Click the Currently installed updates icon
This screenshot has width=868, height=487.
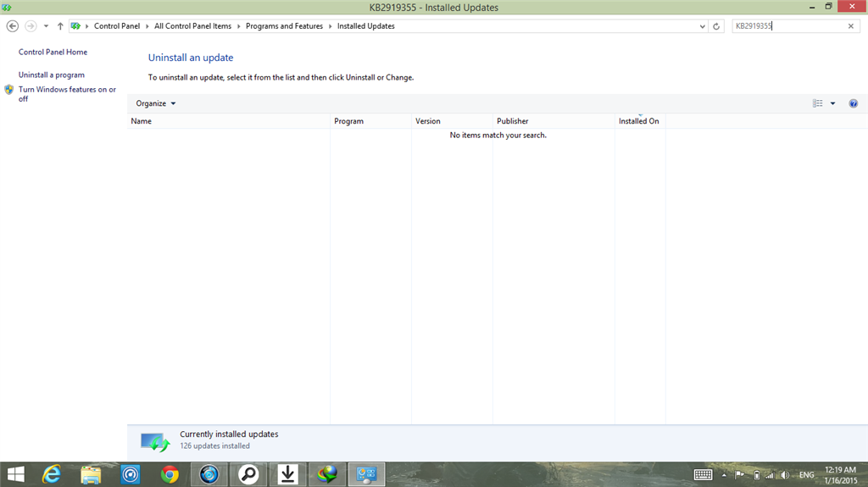coord(155,442)
